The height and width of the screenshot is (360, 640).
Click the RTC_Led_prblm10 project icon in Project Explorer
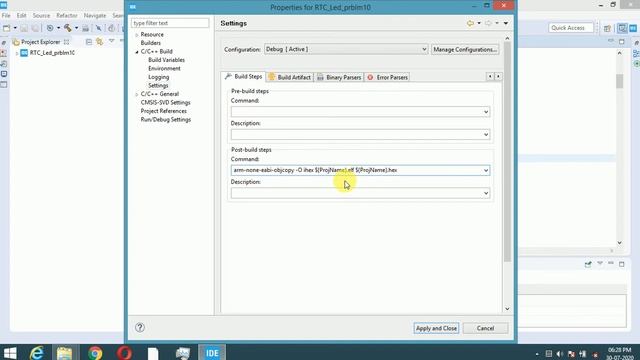24,53
